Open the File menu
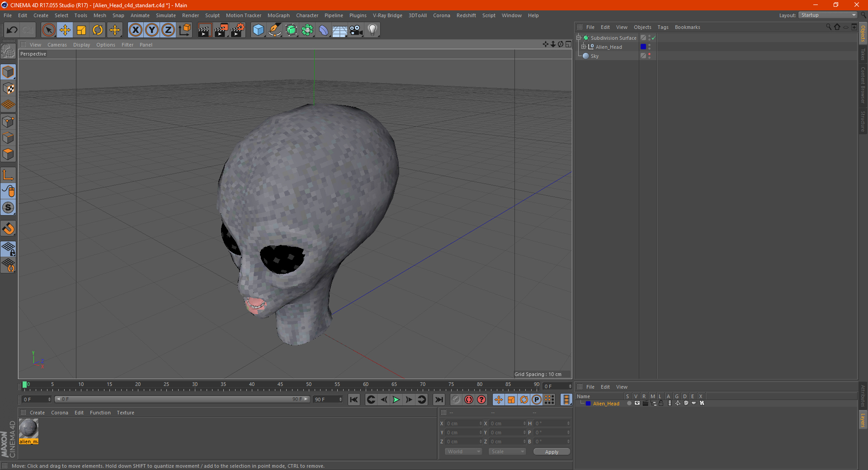Viewport: 868px width, 470px height. tap(8, 15)
